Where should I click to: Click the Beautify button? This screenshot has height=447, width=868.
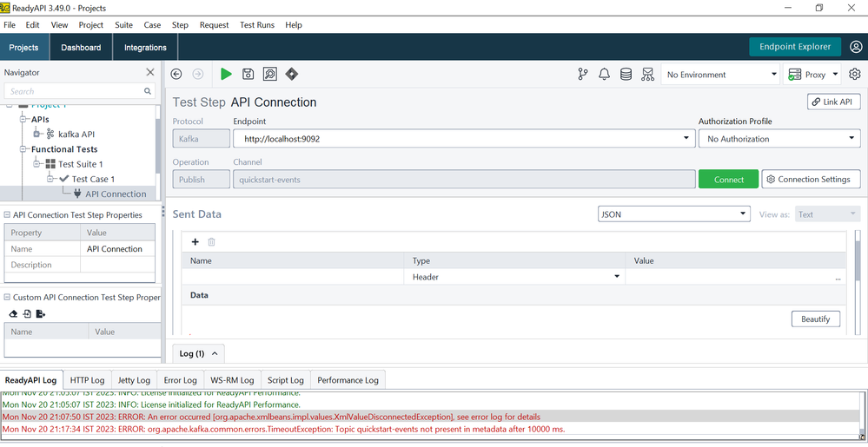point(815,319)
